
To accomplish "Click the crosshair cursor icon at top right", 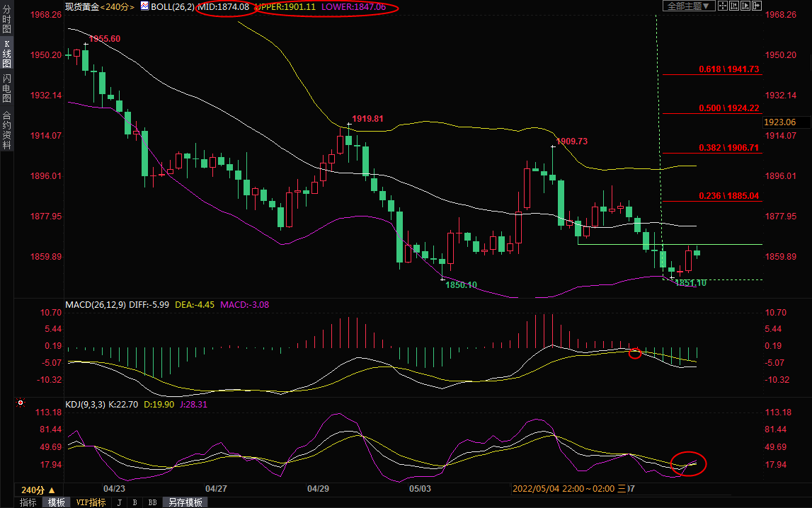I will 723,6.
